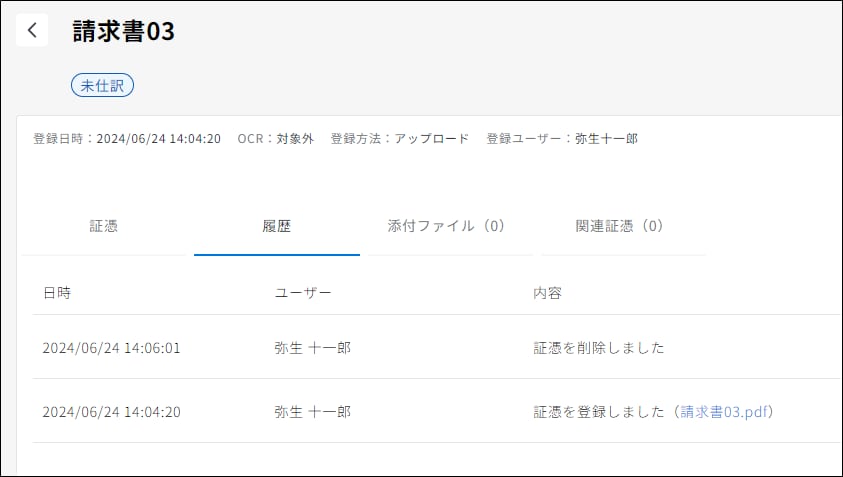
Task: Open the 請求書03.pdf link
Action: [x=727, y=411]
